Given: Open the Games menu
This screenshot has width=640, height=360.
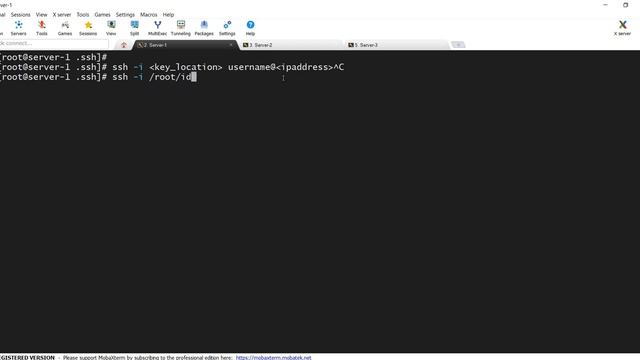Looking at the screenshot, I should pos(102,15).
